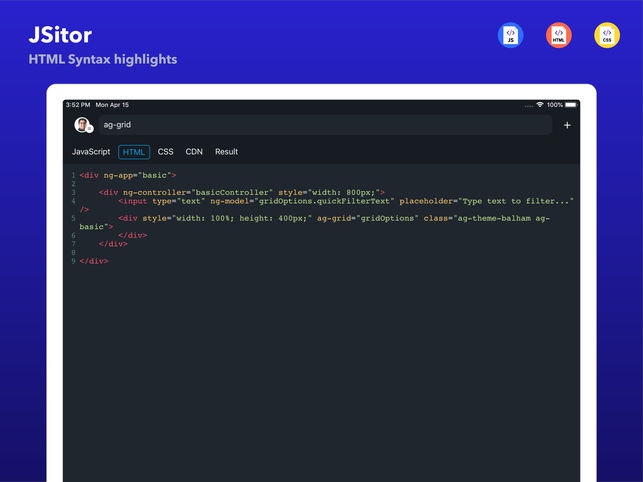Click the blue JS file icon
Viewport: 643px width, 482px height.
click(x=510, y=35)
